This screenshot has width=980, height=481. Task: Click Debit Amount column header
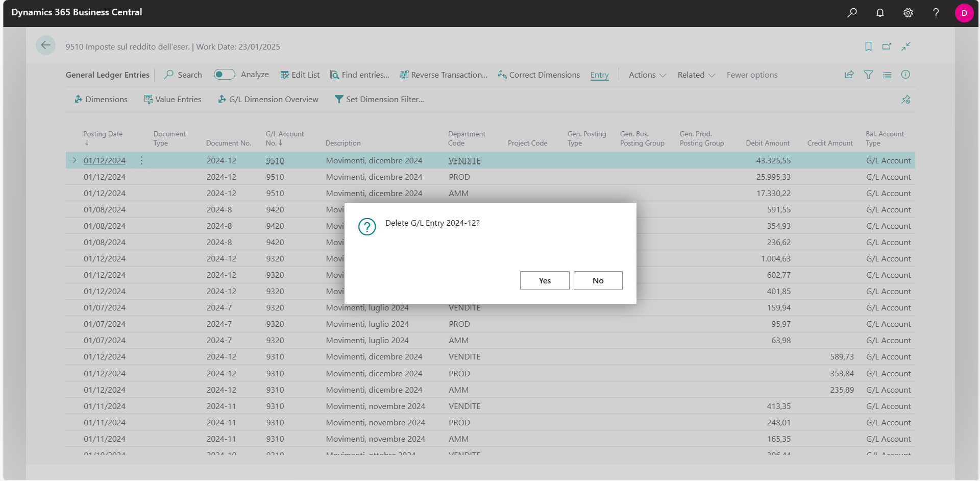(767, 143)
